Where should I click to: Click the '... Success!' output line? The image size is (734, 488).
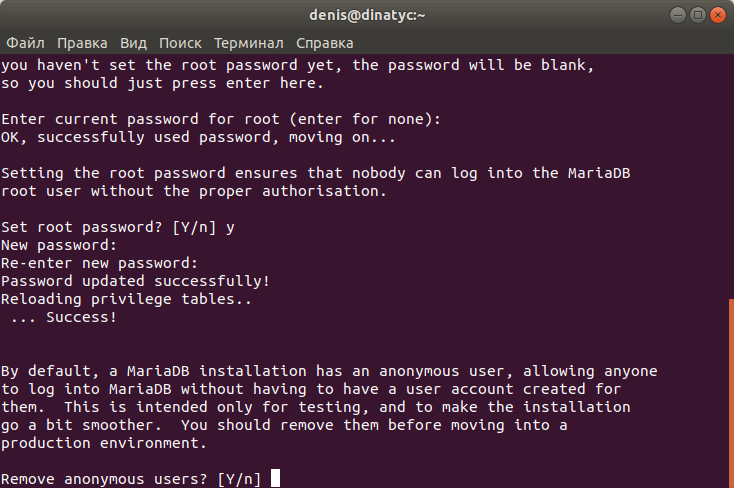click(64, 317)
